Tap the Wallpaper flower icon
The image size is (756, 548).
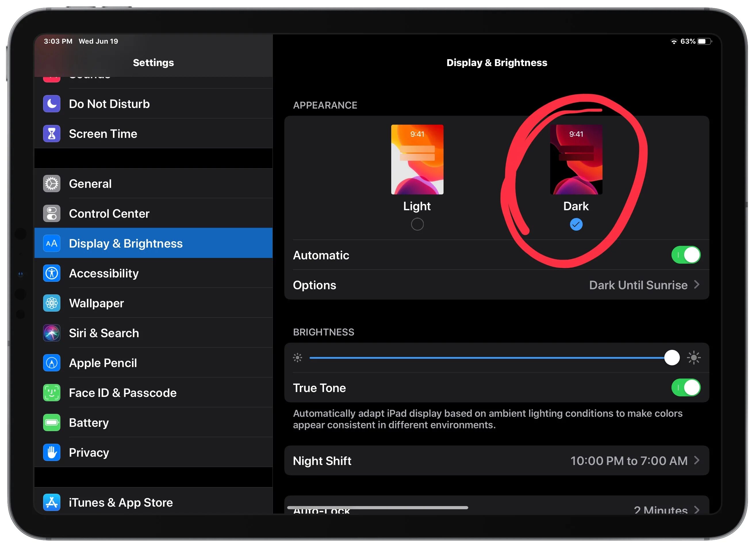tap(52, 304)
